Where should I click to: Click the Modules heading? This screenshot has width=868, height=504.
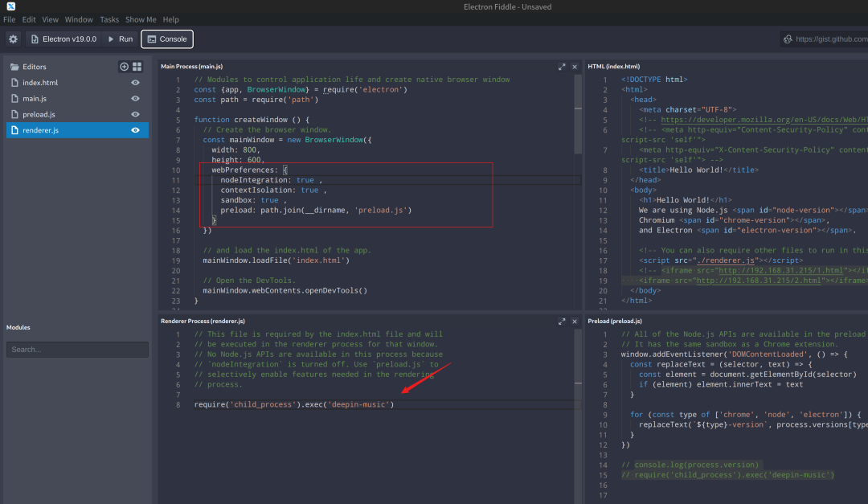[x=18, y=327]
